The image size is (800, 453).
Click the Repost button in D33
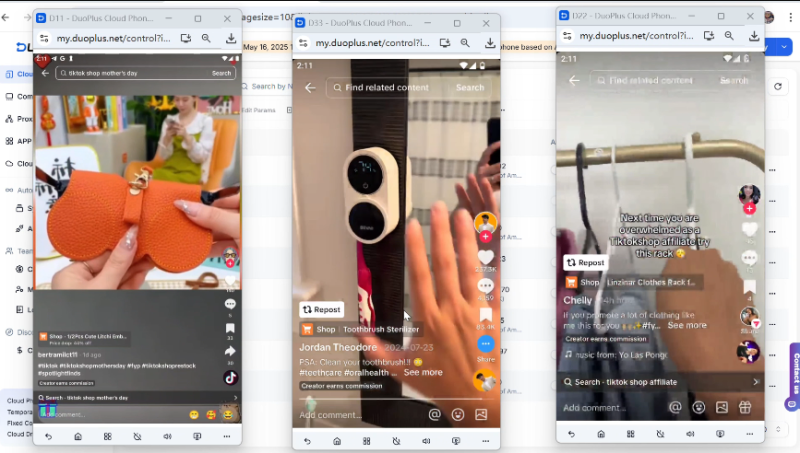pos(321,310)
